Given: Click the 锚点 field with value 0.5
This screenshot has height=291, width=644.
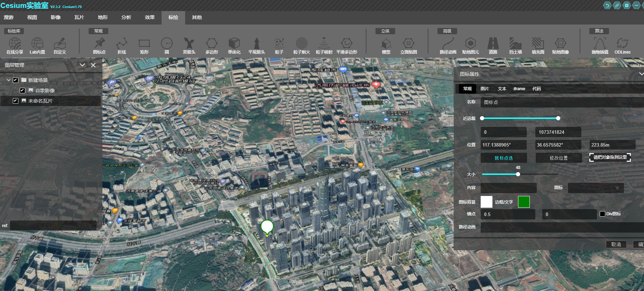Looking at the screenshot, I should point(508,214).
